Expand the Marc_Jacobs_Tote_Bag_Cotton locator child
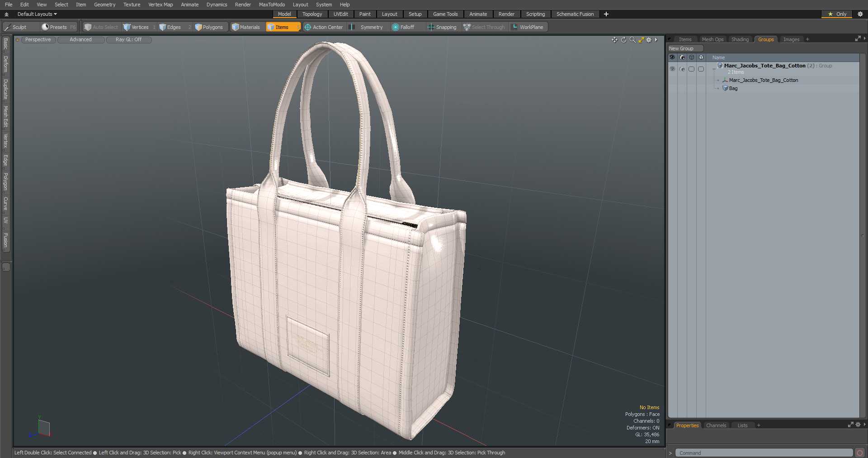Viewport: 868px width, 458px height. tap(718, 80)
